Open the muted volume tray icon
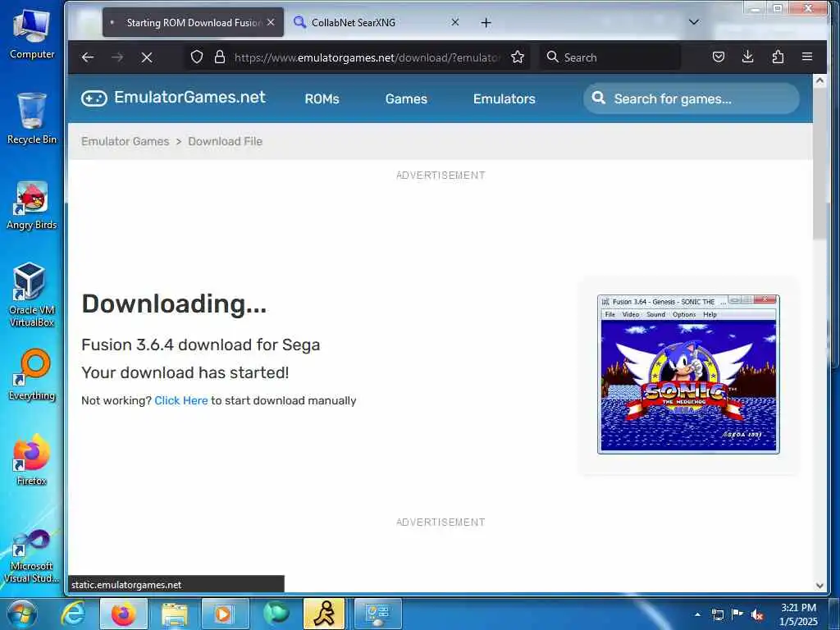The height and width of the screenshot is (630, 840). [757, 614]
